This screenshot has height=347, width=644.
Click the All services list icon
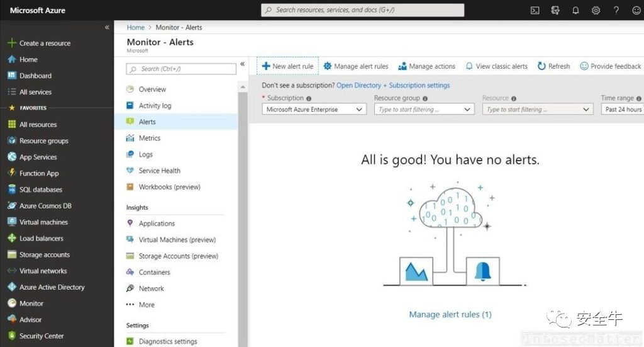click(12, 92)
